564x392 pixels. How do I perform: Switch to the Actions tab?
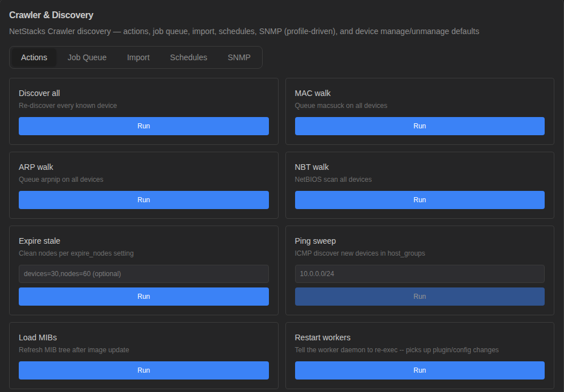point(34,57)
